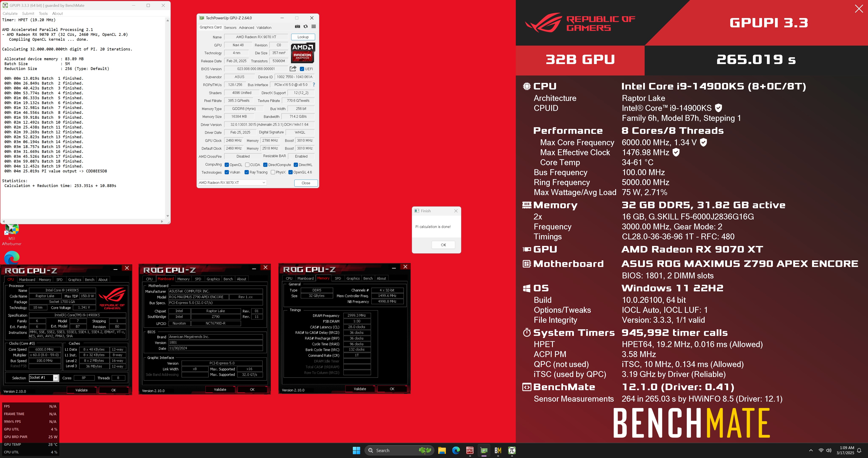Open the Submit menu in GPUPI
The image size is (868, 458).
pyautogui.click(x=28, y=14)
